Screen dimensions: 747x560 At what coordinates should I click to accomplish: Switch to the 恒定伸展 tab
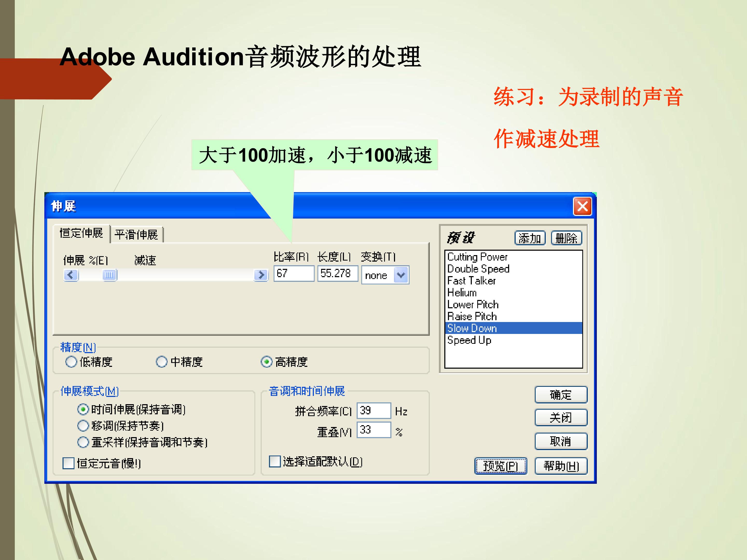pyautogui.click(x=81, y=233)
